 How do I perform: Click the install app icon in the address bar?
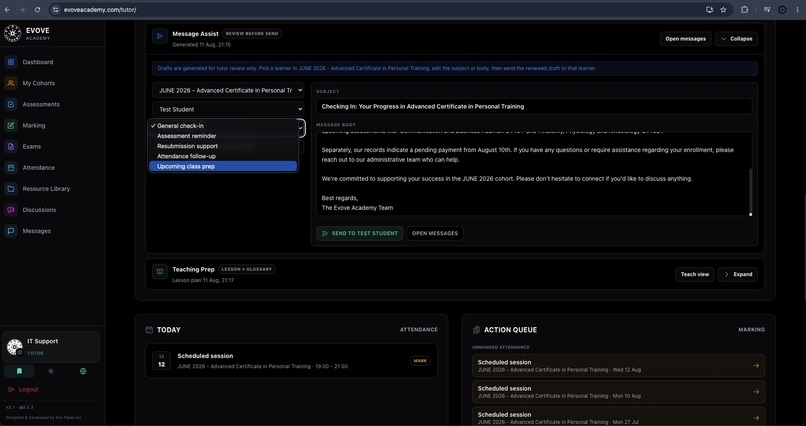click(709, 9)
